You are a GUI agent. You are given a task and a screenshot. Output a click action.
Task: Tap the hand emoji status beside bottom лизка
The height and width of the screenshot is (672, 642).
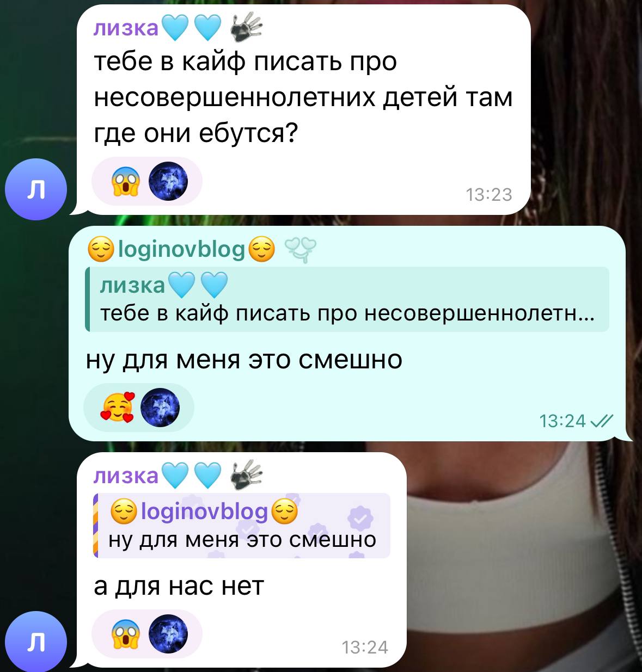pos(247,474)
